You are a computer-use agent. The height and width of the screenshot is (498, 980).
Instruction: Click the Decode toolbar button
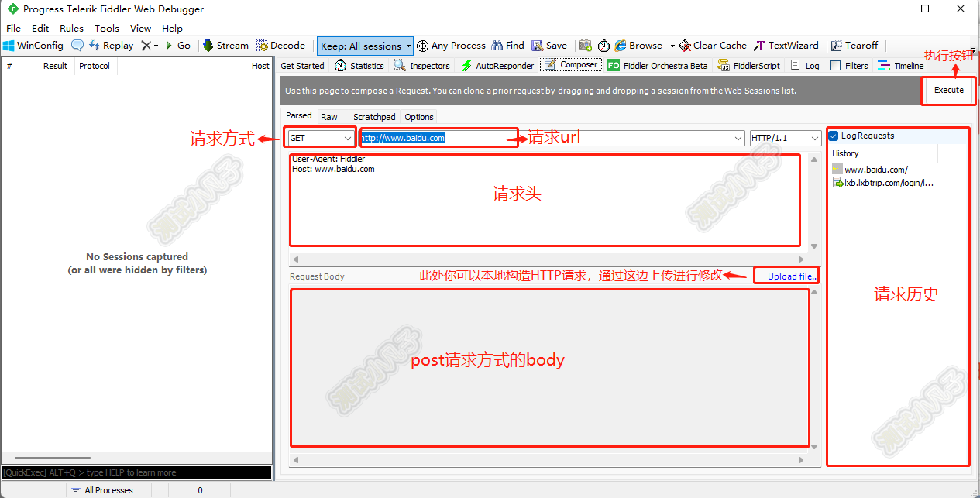280,46
